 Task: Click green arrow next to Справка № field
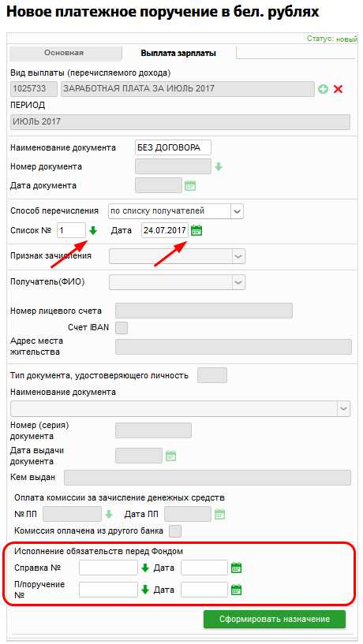(144, 568)
